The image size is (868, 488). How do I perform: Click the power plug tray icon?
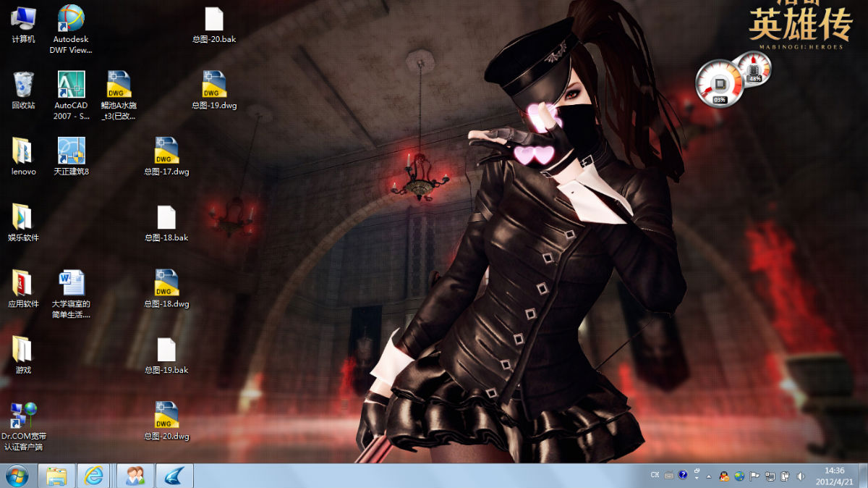point(785,476)
